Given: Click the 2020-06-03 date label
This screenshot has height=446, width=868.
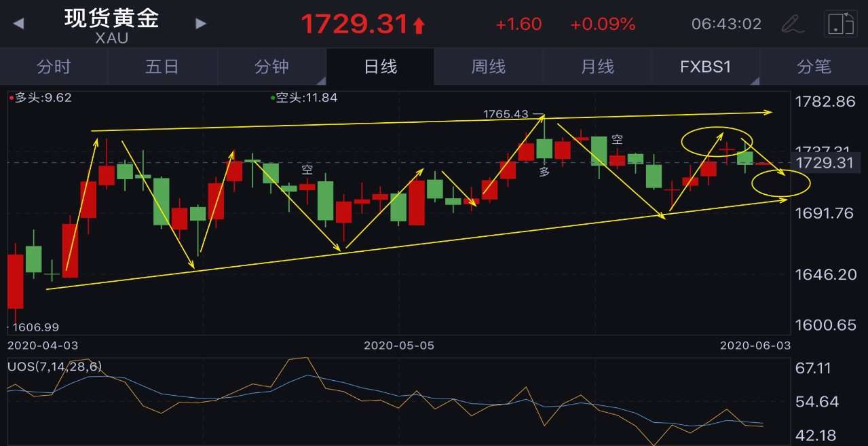Looking at the screenshot, I should click(x=755, y=345).
